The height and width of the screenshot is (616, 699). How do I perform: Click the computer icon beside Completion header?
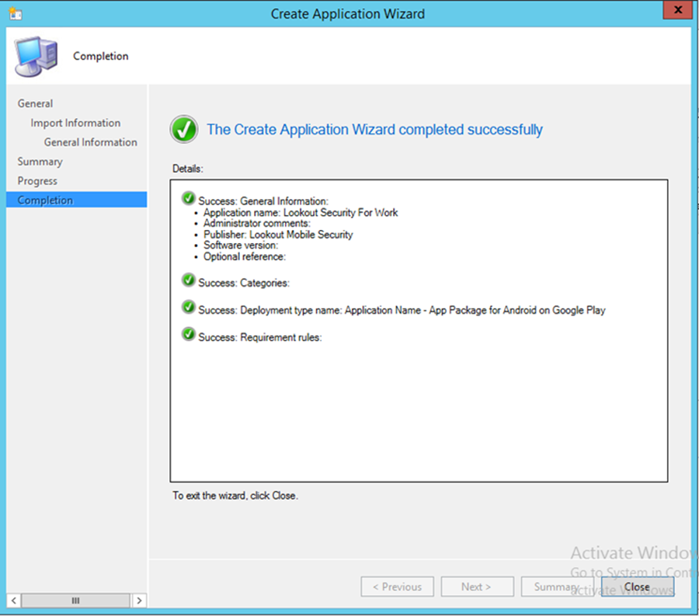36,57
